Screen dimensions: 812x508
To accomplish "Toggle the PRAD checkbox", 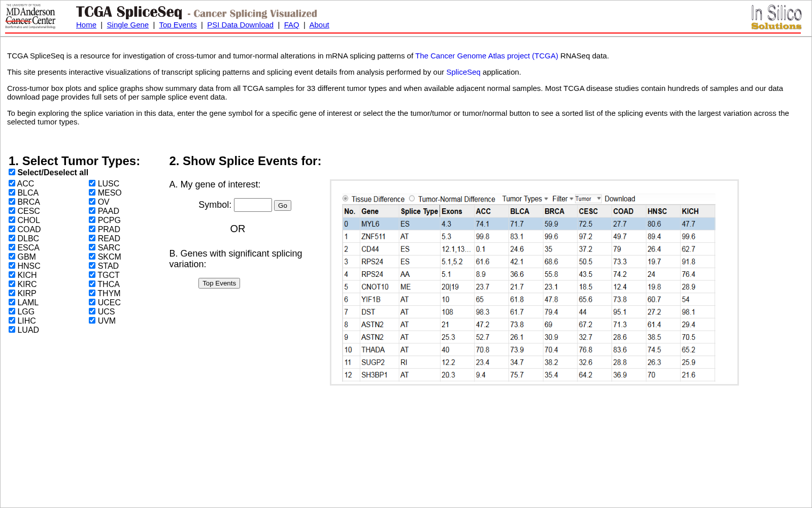I will click(x=92, y=229).
